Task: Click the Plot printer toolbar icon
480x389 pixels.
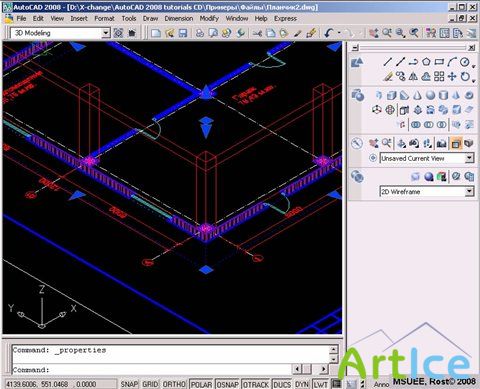Action: 200,33
